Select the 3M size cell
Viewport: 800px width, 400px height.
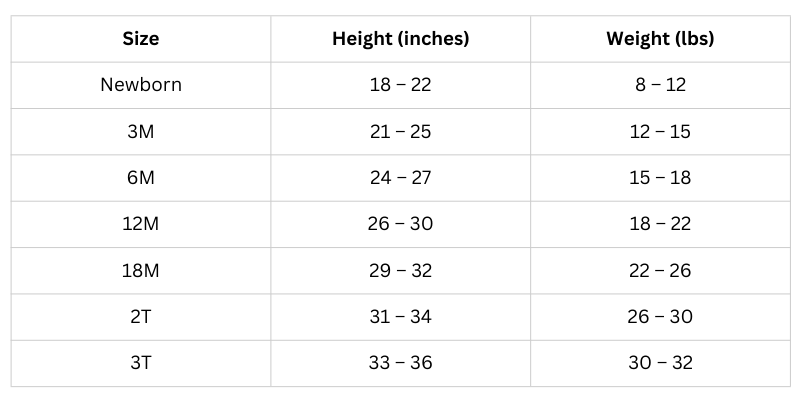[x=141, y=131]
